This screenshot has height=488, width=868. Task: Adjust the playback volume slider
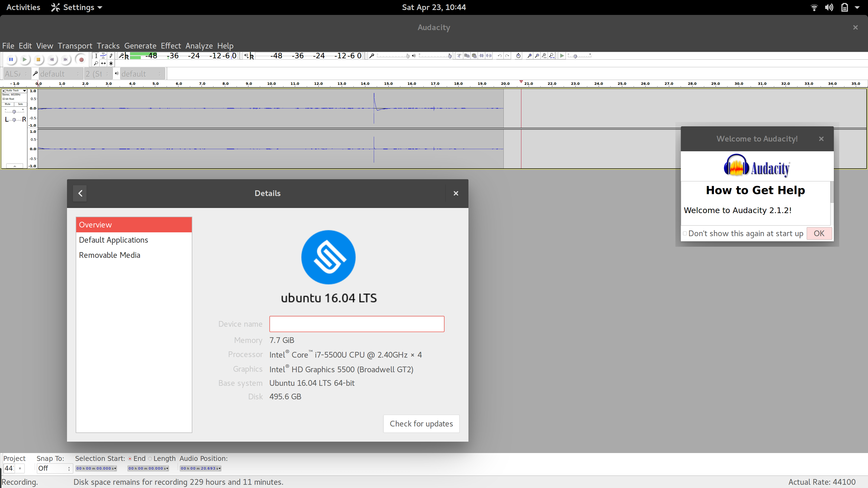[435, 56]
